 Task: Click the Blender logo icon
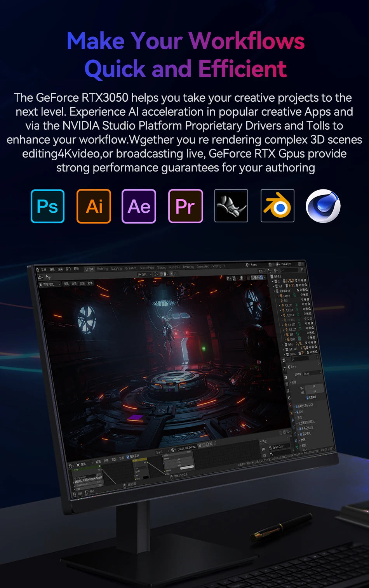click(277, 206)
